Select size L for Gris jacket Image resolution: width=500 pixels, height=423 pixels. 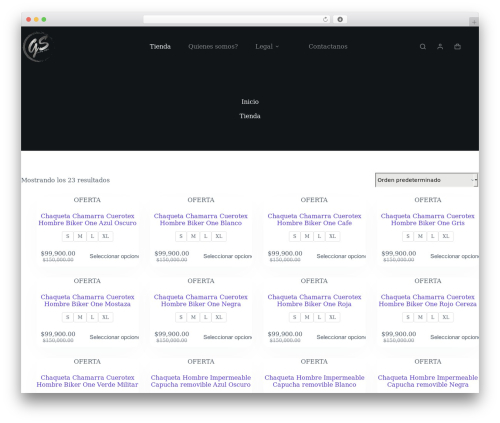pyautogui.click(x=433, y=236)
